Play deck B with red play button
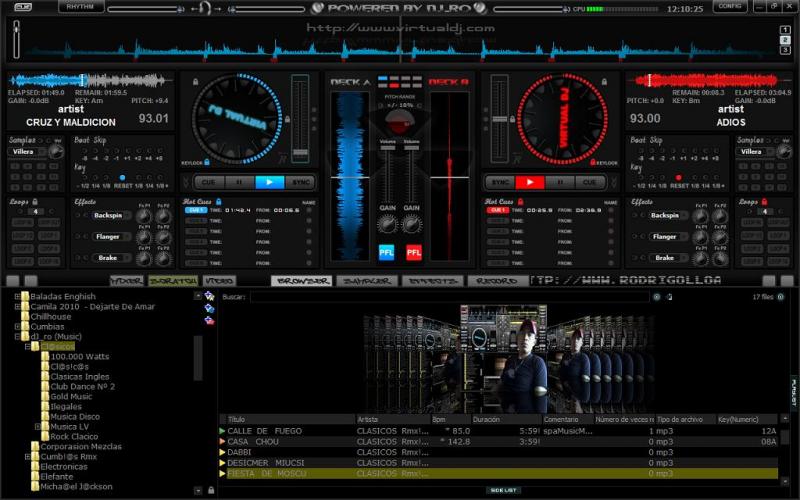The width and height of the screenshot is (800, 500). click(530, 182)
